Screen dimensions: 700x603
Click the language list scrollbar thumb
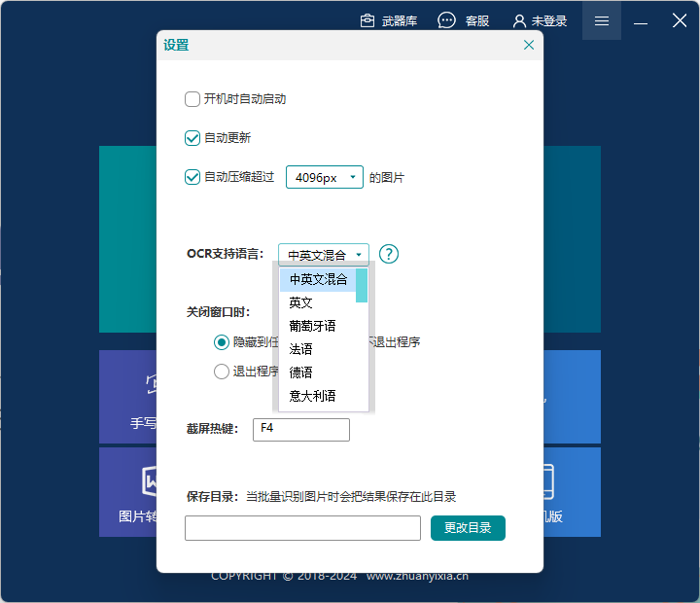pyautogui.click(x=362, y=286)
